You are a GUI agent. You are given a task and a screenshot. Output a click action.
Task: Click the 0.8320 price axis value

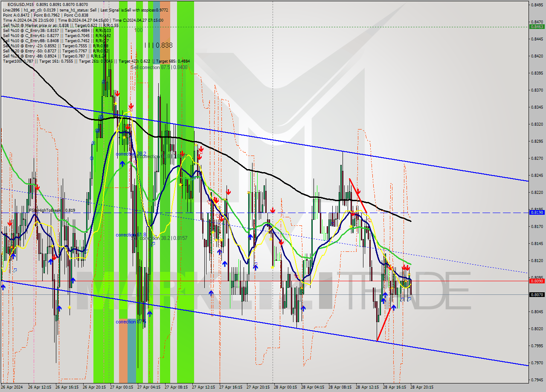click(537, 124)
